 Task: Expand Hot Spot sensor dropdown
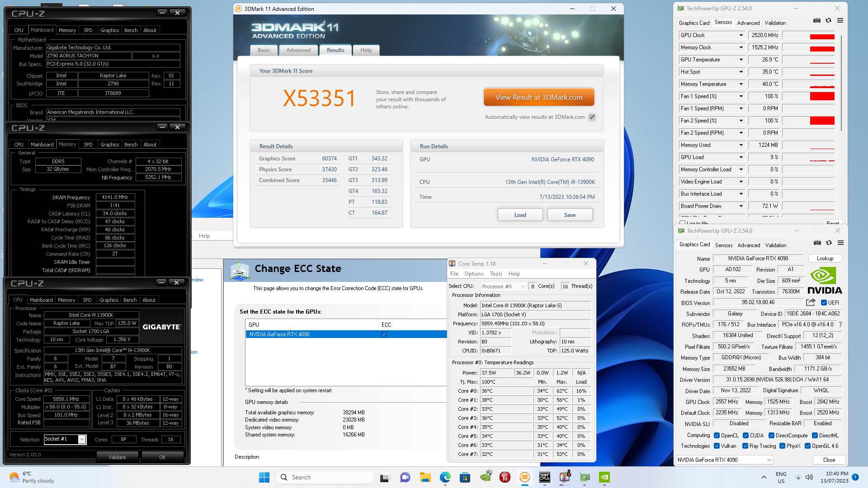point(741,72)
